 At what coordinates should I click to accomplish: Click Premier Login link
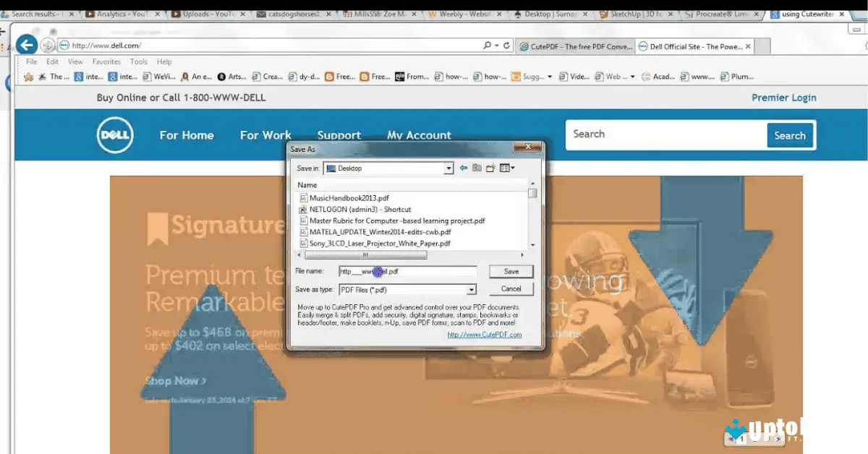pyautogui.click(x=784, y=97)
